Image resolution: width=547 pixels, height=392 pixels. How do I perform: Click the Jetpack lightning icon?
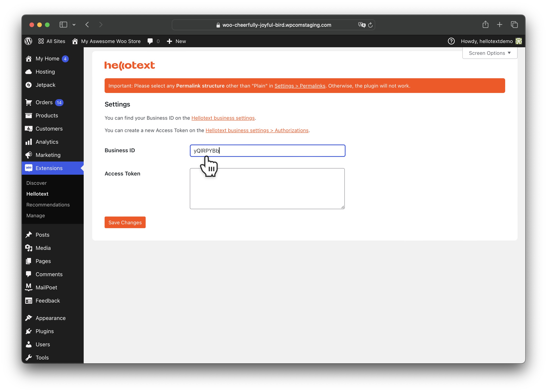point(29,85)
